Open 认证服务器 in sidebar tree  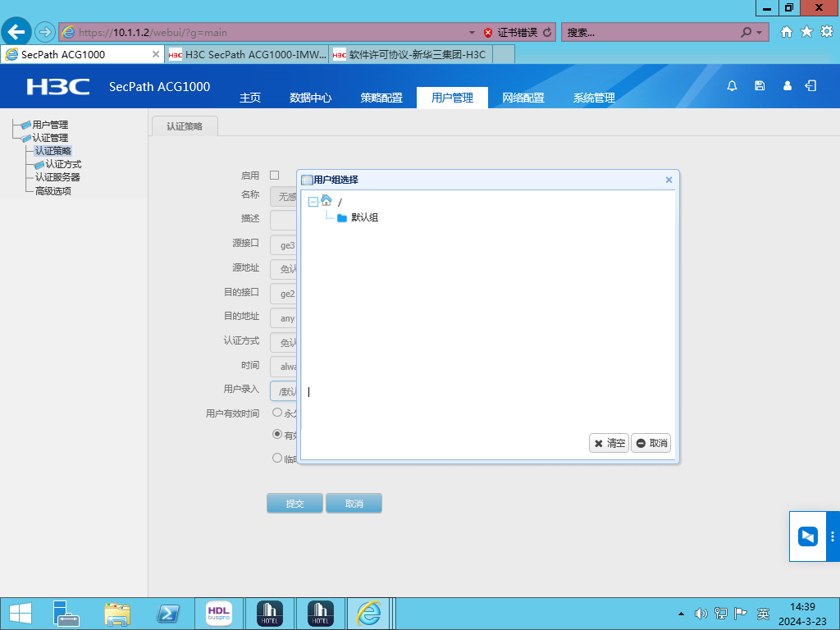58,177
